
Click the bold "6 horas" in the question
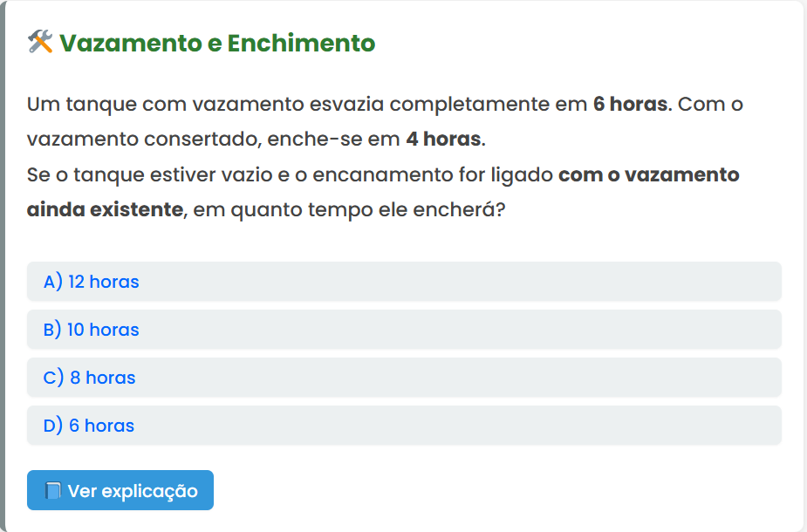630,105
